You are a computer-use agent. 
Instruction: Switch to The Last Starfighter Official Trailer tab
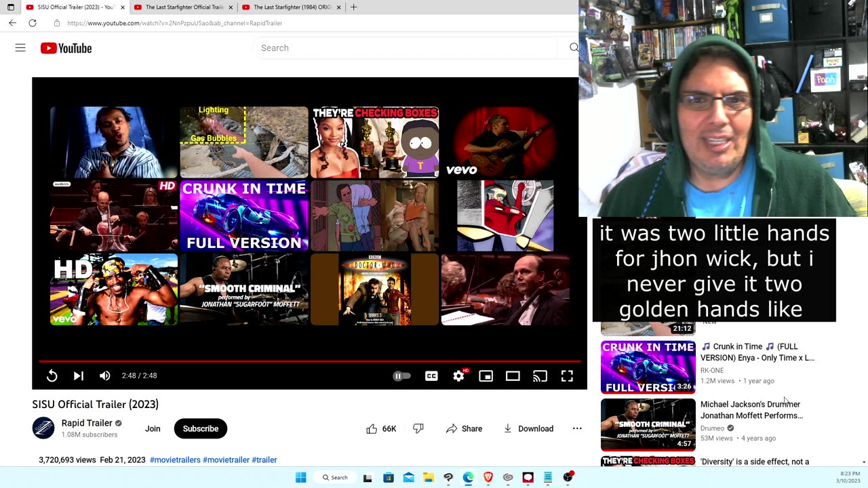coord(183,7)
